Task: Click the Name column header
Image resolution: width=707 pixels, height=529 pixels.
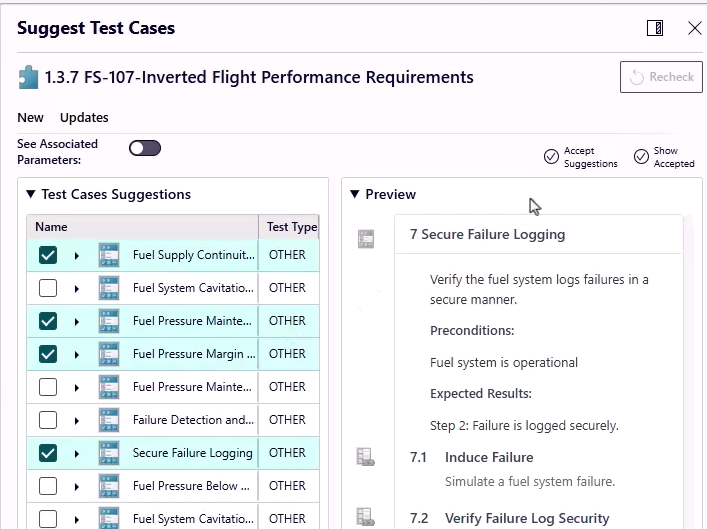Action: pos(142,227)
